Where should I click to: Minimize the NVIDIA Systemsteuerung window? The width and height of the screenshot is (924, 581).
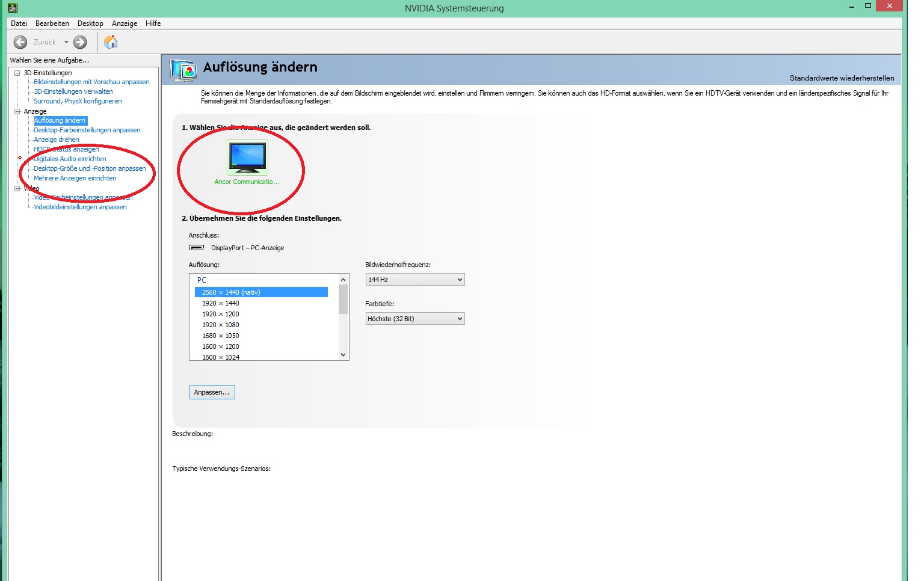tap(852, 7)
